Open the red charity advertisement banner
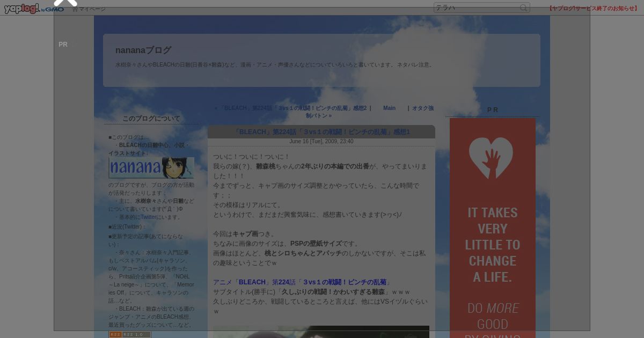Viewport: 644px width, 338px height. click(493, 228)
